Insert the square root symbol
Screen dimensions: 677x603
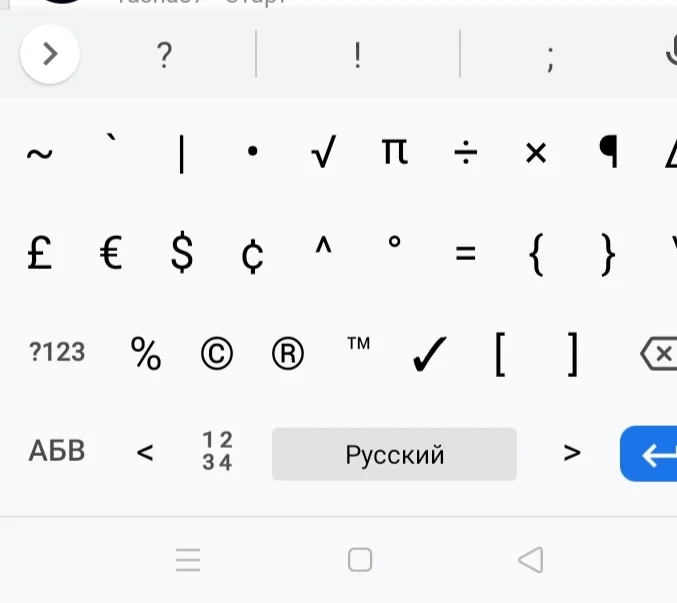pos(323,152)
